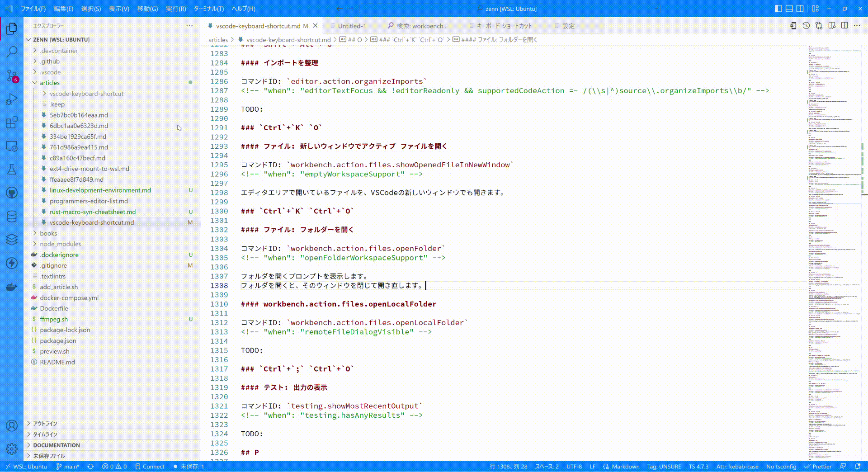Screen dimensions: 868x472
Task: Open the Database view in activity bar
Action: pos(12,217)
